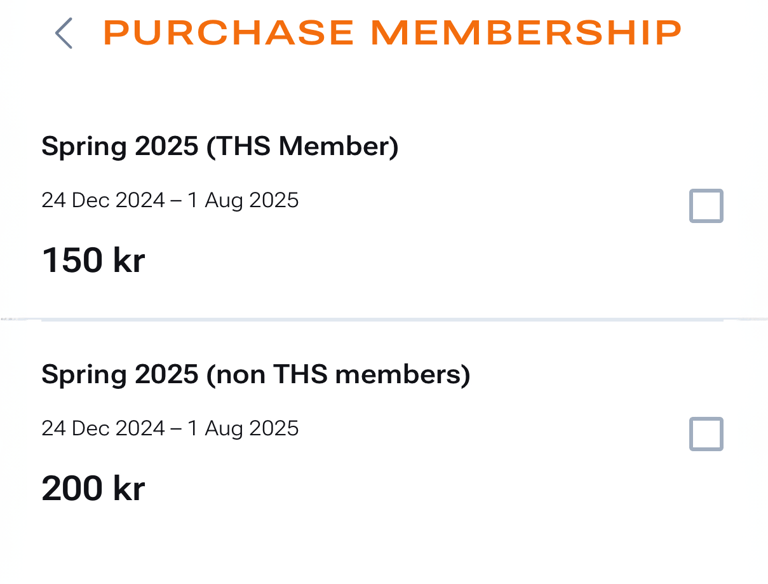
Task: Go back using the left chevron arrow
Action: pyautogui.click(x=63, y=33)
